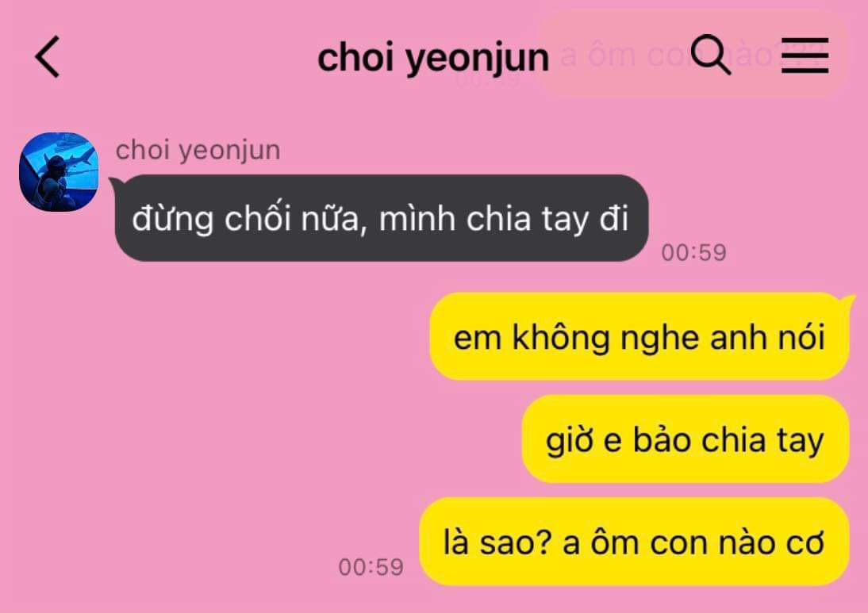Image resolution: width=868 pixels, height=613 pixels.
Task: Tap the gray sender name above message
Action: (198, 151)
